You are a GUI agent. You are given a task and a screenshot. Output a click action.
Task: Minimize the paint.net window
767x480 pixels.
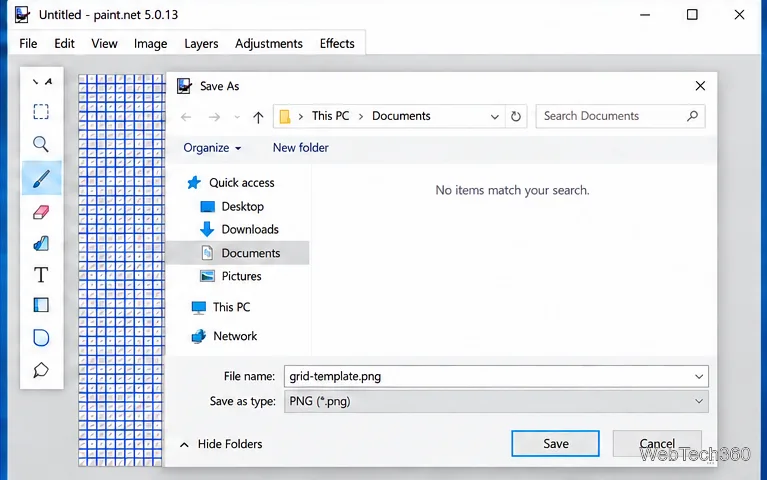(645, 15)
